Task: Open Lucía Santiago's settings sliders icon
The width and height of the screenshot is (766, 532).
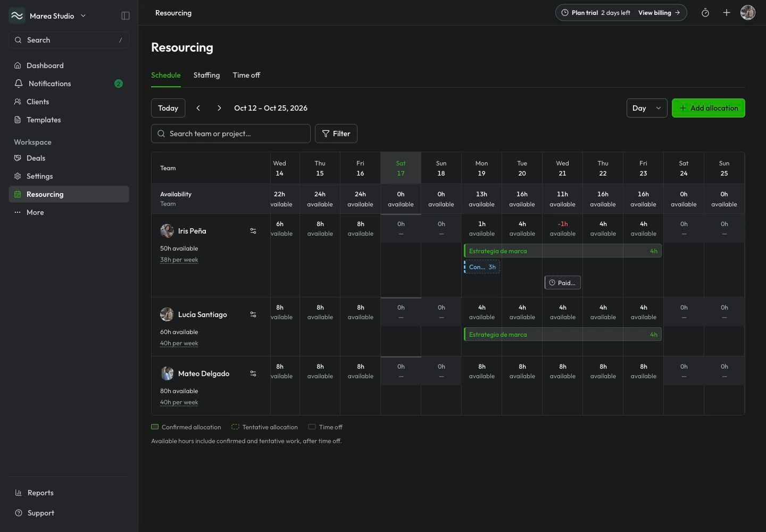Action: pyautogui.click(x=253, y=314)
